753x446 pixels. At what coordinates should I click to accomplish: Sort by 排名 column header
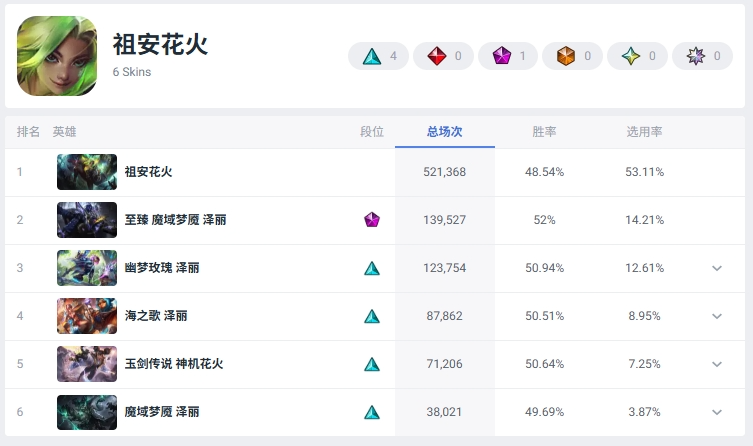28,132
